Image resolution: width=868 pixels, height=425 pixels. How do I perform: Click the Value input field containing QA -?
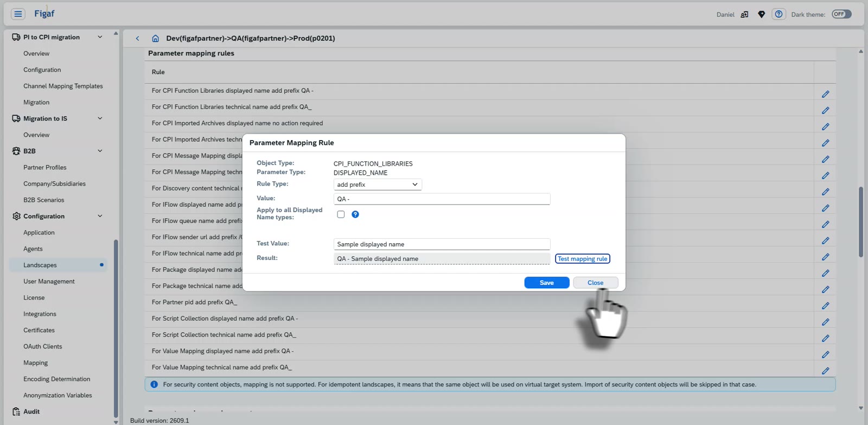pyautogui.click(x=442, y=199)
